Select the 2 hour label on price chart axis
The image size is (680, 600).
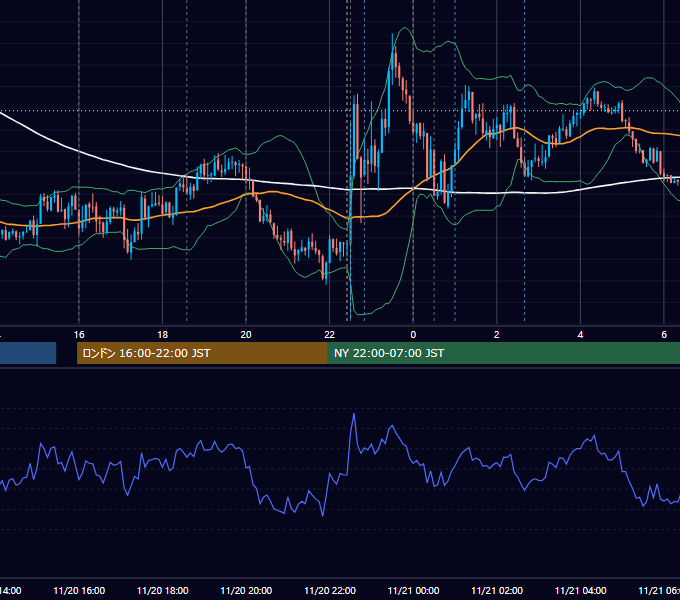pyautogui.click(x=497, y=335)
